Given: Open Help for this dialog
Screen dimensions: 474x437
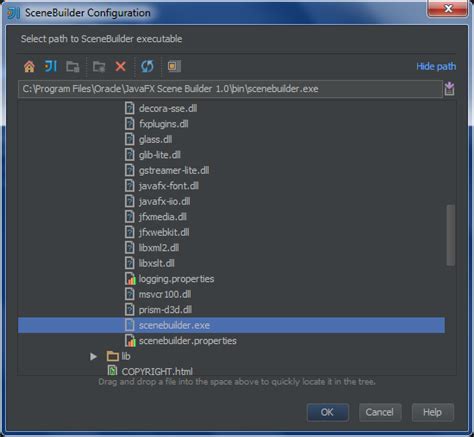Looking at the screenshot, I should (x=433, y=412).
